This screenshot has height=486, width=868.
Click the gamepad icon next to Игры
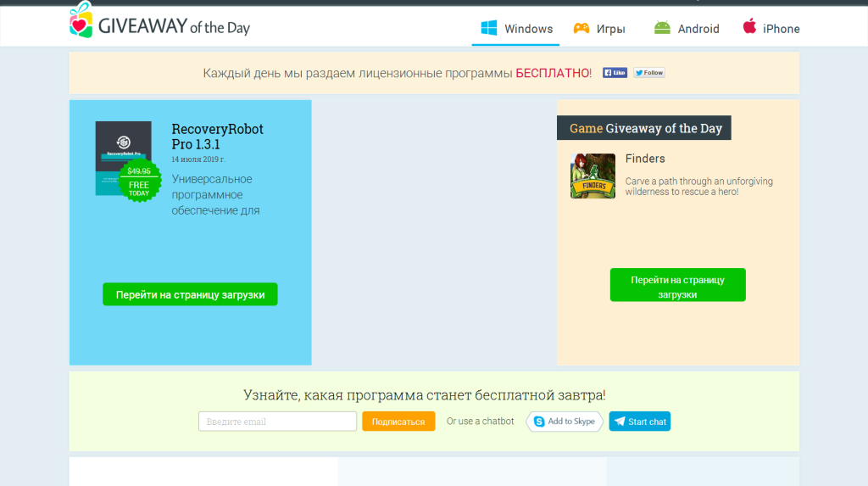coord(581,28)
